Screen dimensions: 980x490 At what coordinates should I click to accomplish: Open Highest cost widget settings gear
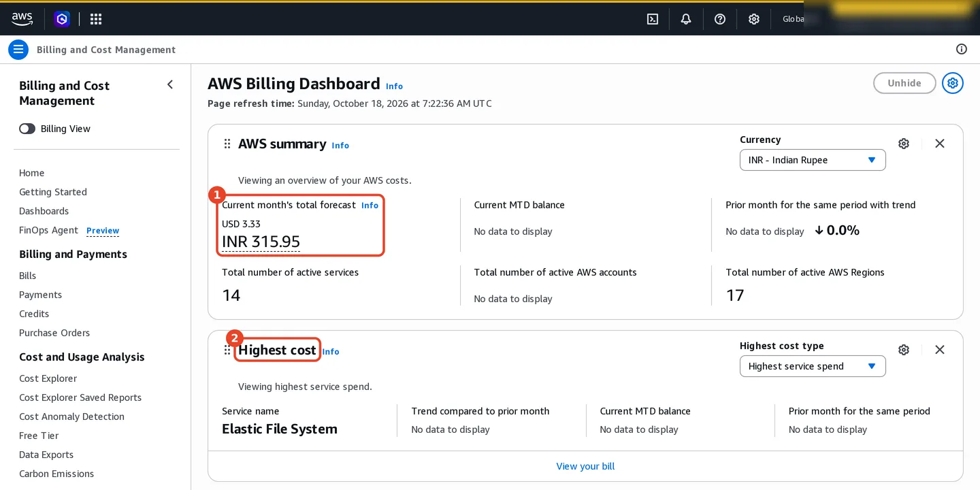(904, 350)
